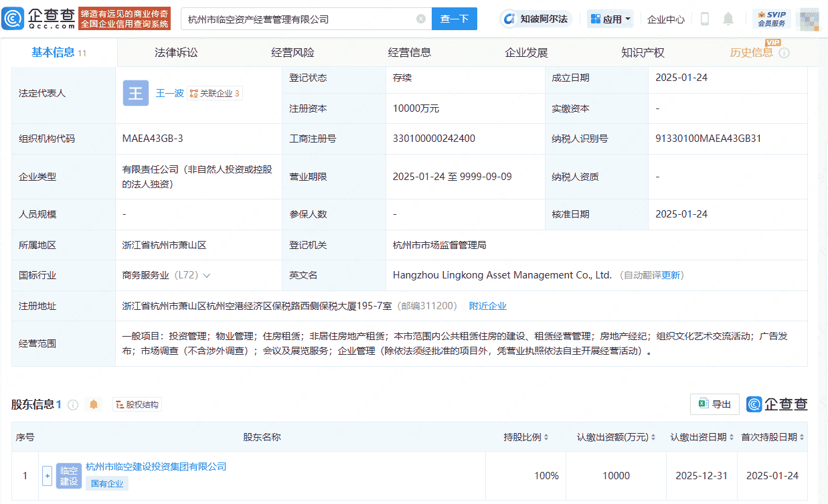Click the 国有企业 tag label
Image resolution: width=828 pixels, height=504 pixels.
click(106, 483)
